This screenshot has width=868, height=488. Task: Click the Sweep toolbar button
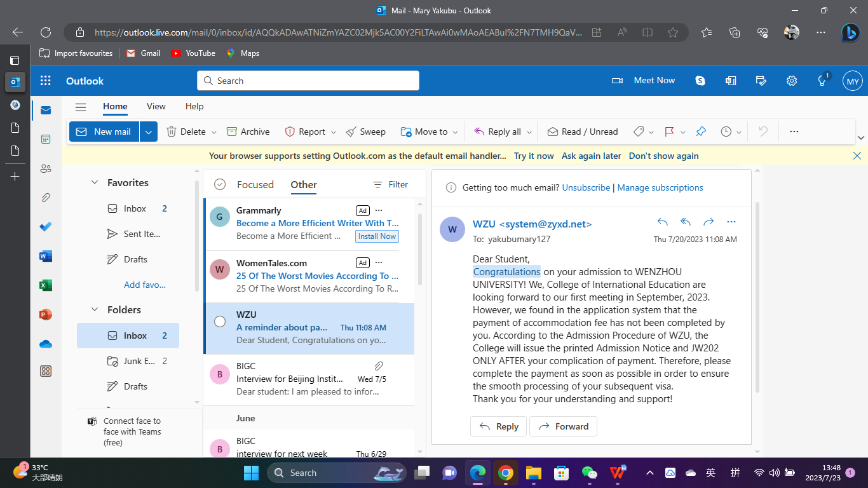pyautogui.click(x=366, y=132)
